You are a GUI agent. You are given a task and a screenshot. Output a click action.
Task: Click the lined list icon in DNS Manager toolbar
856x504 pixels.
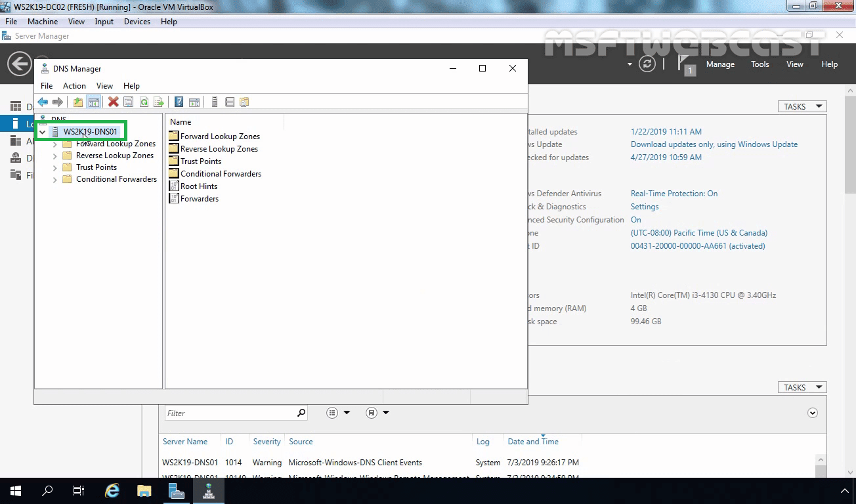[229, 102]
